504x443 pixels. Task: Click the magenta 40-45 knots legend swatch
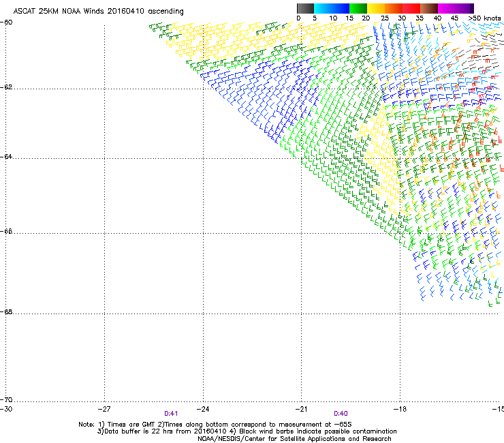click(447, 8)
